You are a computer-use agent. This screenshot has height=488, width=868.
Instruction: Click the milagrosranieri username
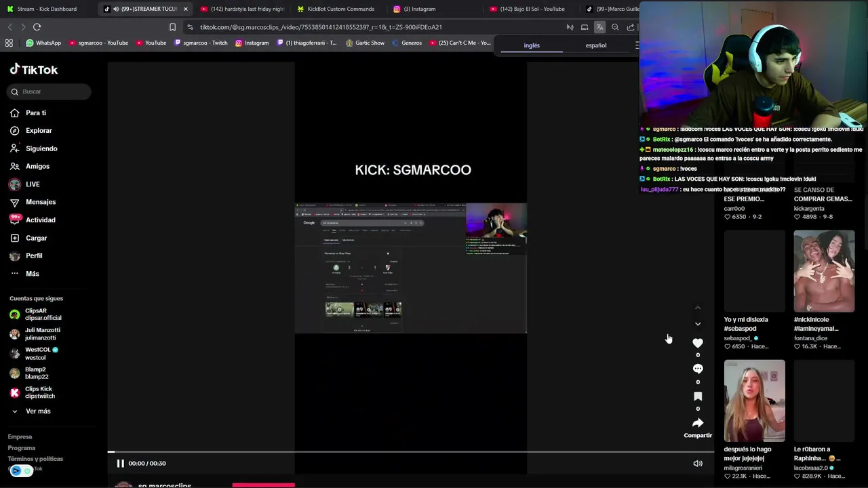coord(743,468)
